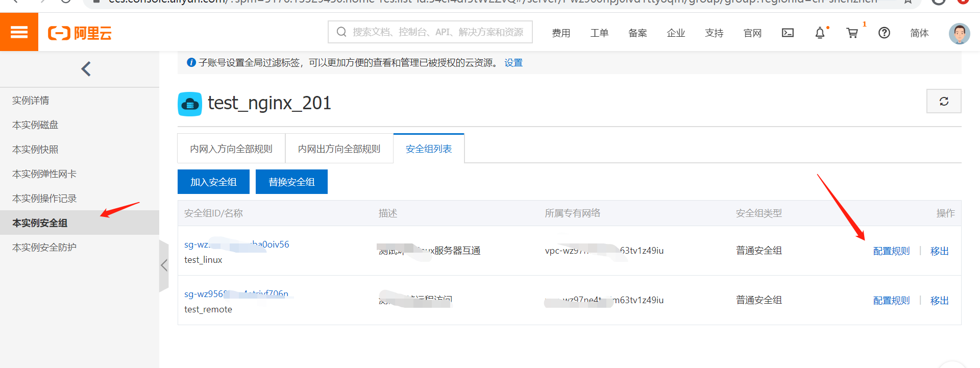This screenshot has height=368, width=980.
Task: Refresh the security group list
Action: pyautogui.click(x=944, y=101)
